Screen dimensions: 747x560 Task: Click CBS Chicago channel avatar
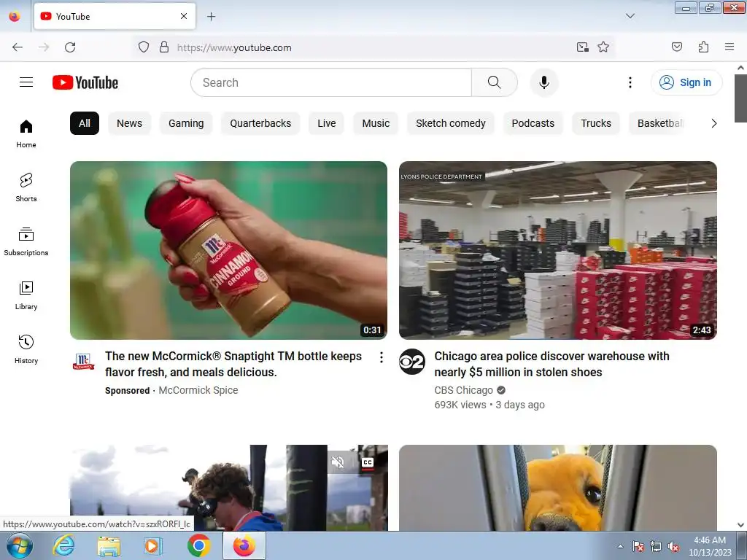(x=412, y=362)
